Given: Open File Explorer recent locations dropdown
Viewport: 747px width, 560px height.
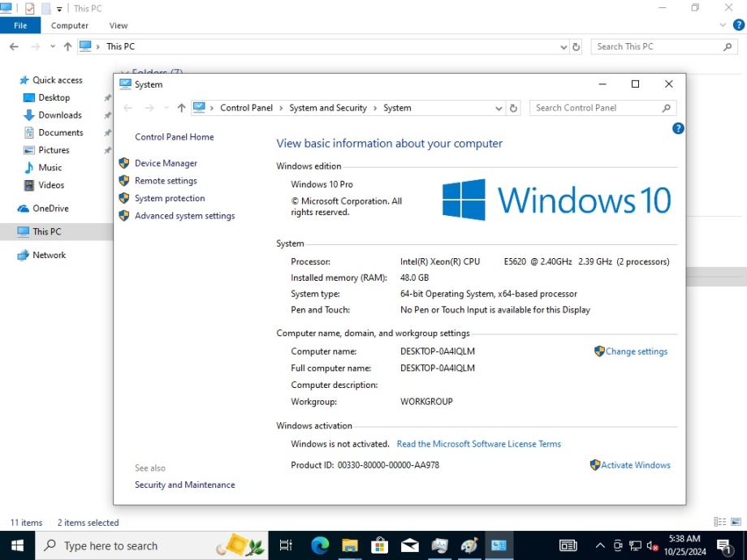Looking at the screenshot, I should coord(53,47).
